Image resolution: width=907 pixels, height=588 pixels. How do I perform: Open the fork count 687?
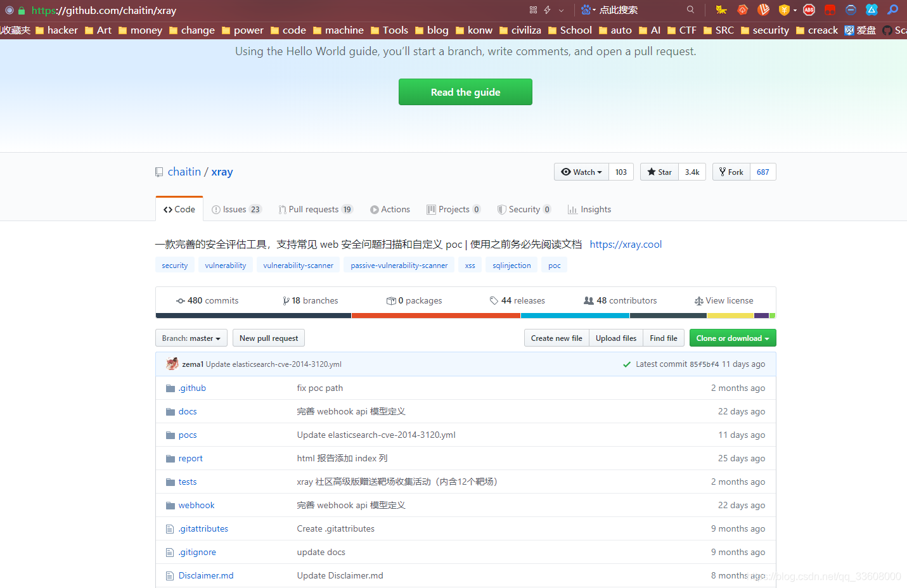pos(763,172)
